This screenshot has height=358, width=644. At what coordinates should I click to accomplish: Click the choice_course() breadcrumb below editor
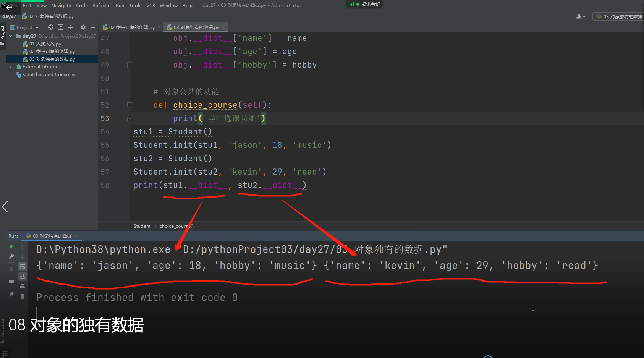click(x=176, y=226)
